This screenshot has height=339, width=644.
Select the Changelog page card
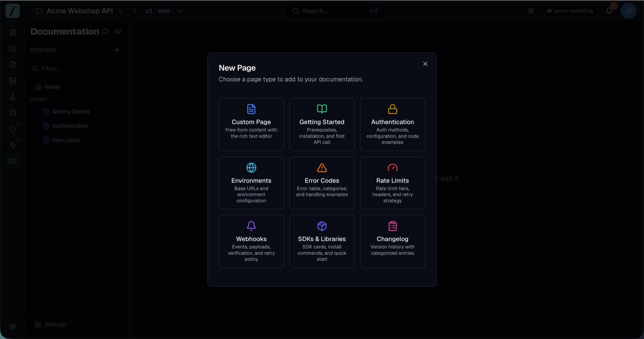[392, 241]
